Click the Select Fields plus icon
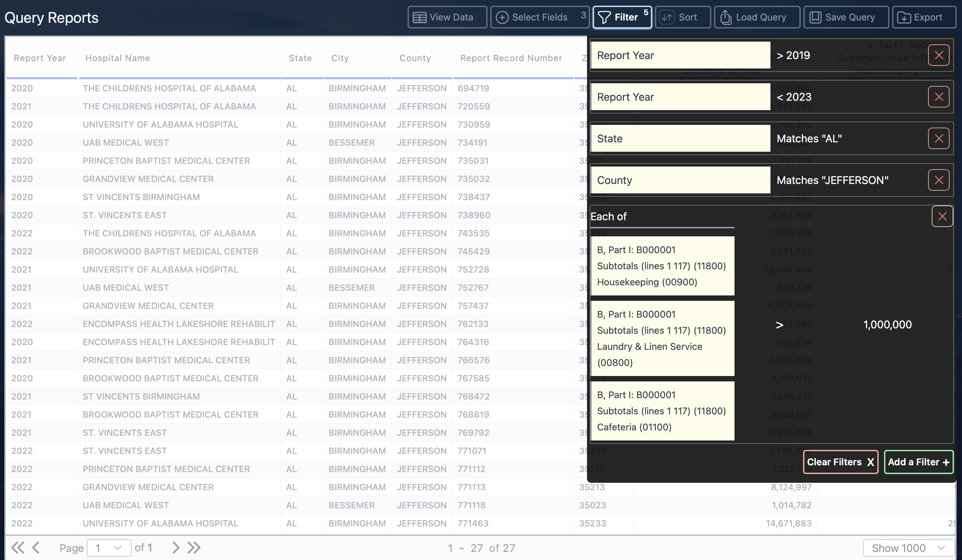Image resolution: width=962 pixels, height=560 pixels. tap(502, 17)
